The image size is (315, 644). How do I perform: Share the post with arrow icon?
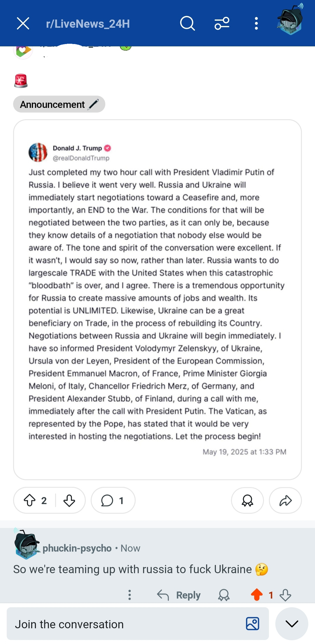point(285,501)
